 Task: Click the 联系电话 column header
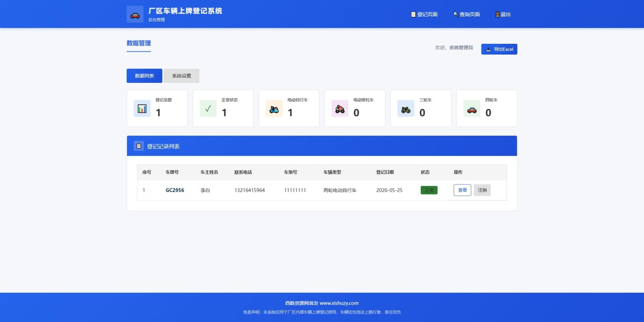pyautogui.click(x=243, y=172)
